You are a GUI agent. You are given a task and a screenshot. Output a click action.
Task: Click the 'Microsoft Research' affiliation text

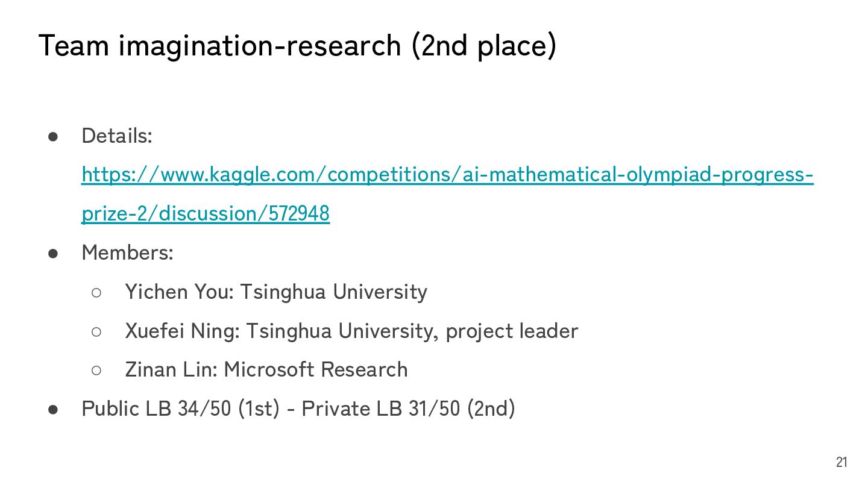tap(316, 369)
